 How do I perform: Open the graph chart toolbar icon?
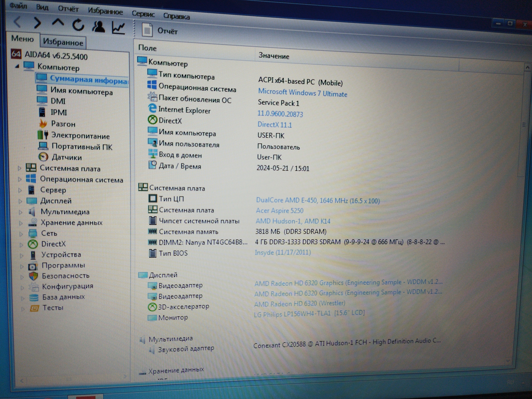pyautogui.click(x=119, y=28)
